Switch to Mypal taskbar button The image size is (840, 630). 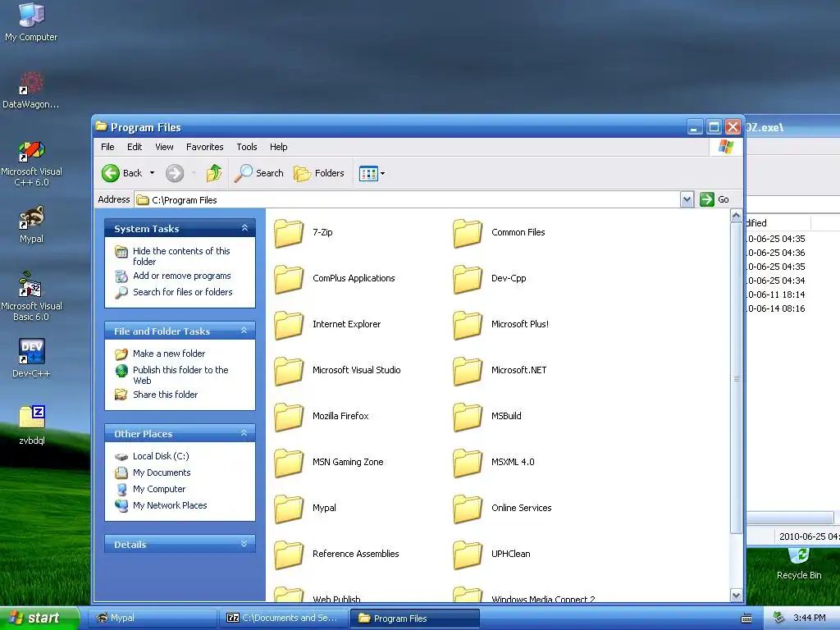click(x=152, y=618)
